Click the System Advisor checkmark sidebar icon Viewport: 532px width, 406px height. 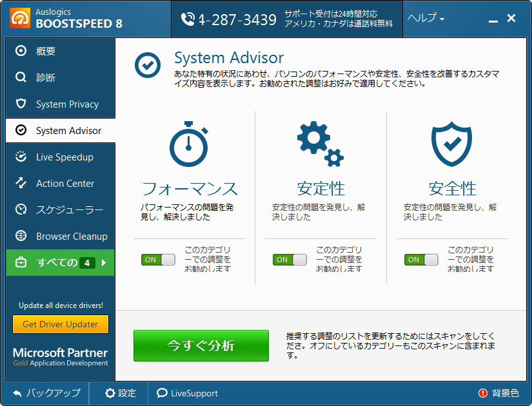21,130
